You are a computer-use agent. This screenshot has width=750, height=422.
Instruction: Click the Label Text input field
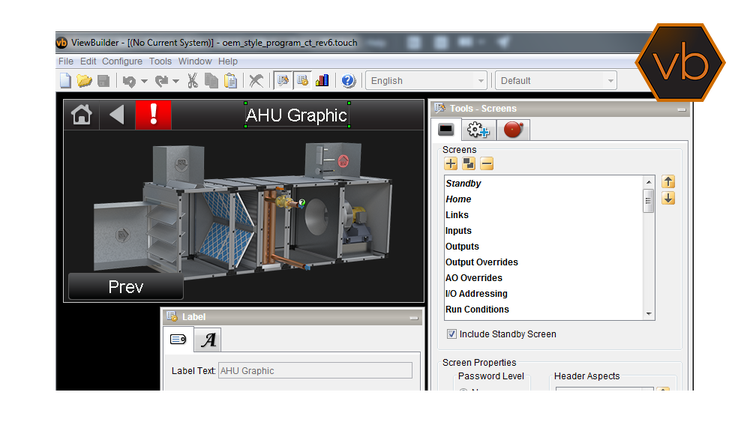coord(314,371)
